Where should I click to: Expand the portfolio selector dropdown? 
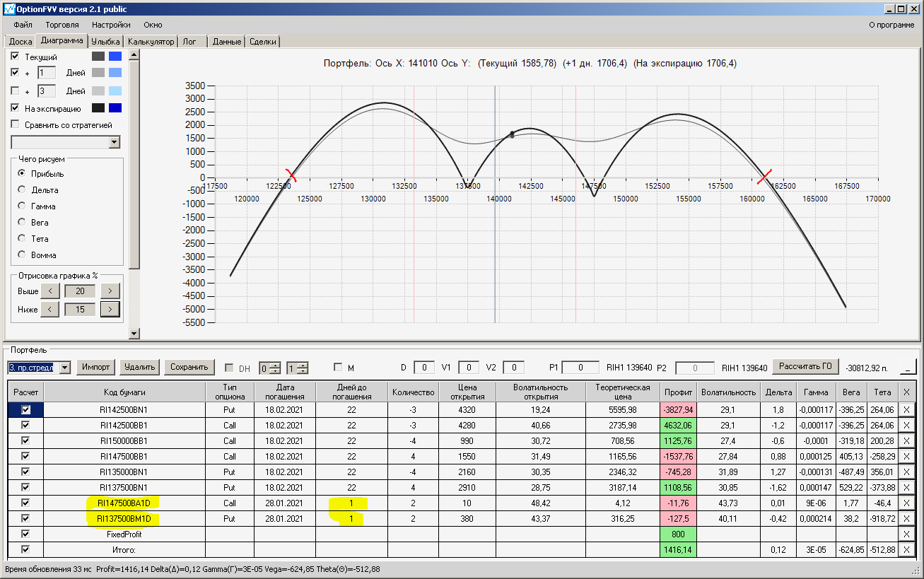64,368
